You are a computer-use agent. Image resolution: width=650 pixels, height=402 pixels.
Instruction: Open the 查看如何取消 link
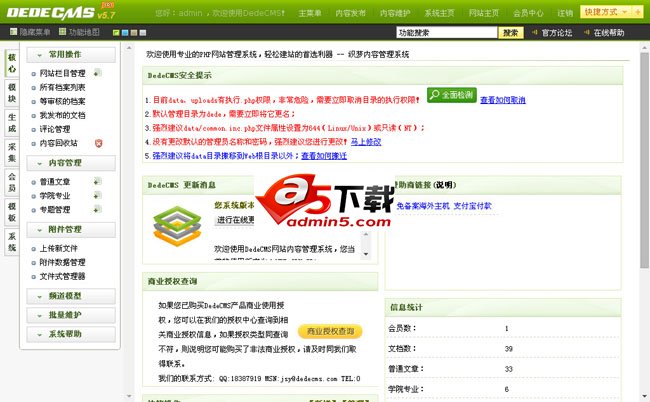point(503,100)
